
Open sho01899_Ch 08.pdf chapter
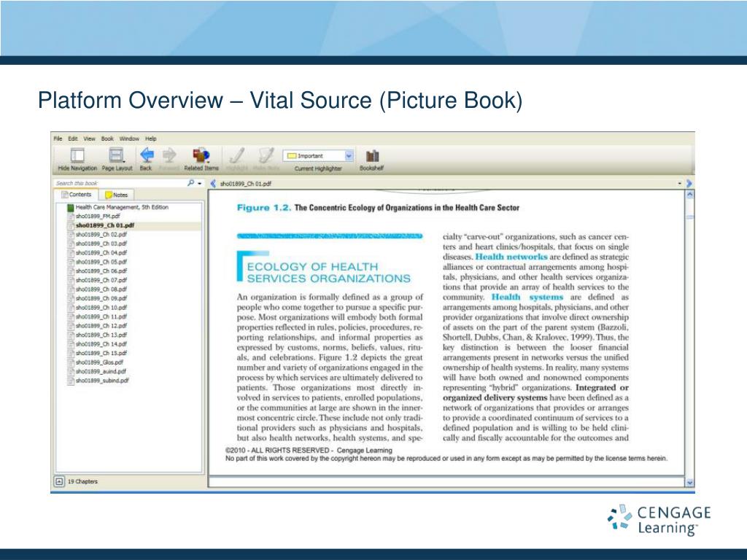(x=98, y=289)
